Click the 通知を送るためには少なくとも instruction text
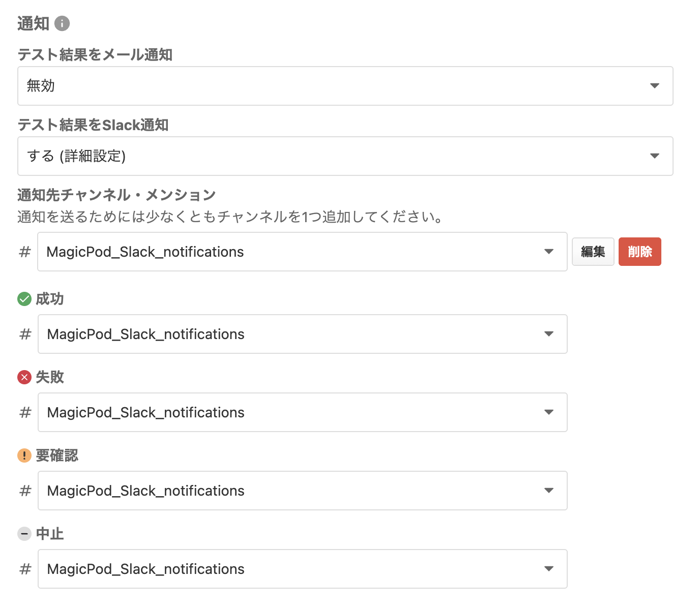700x608 pixels. [230, 217]
